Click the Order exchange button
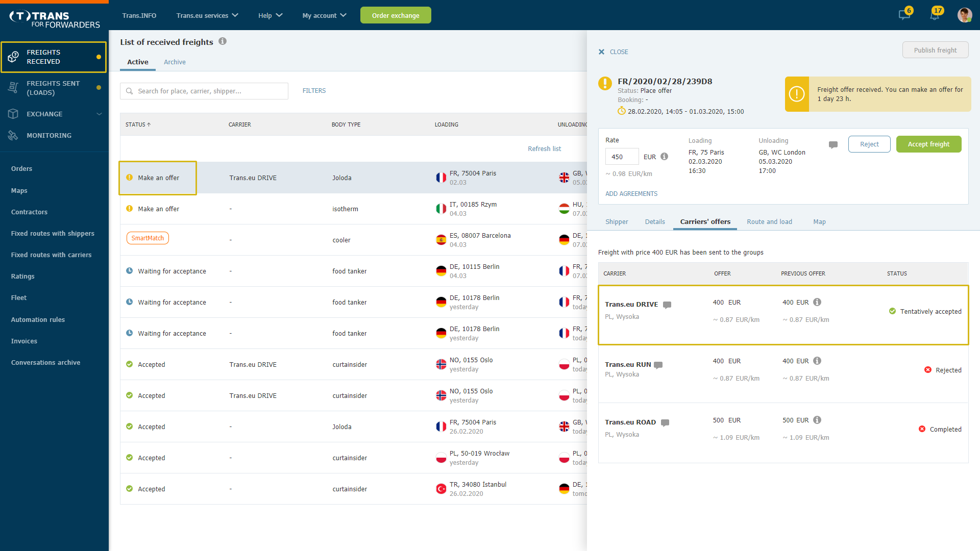980x551 pixels. 396,15
